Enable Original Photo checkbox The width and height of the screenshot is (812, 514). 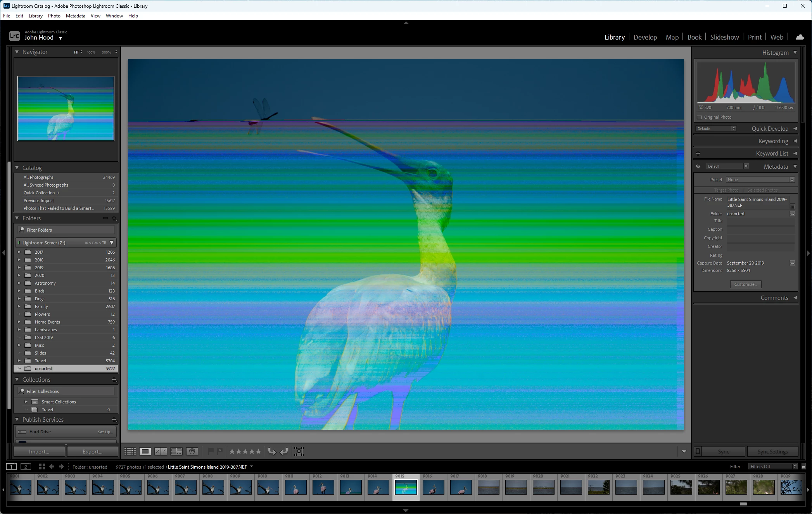click(700, 117)
